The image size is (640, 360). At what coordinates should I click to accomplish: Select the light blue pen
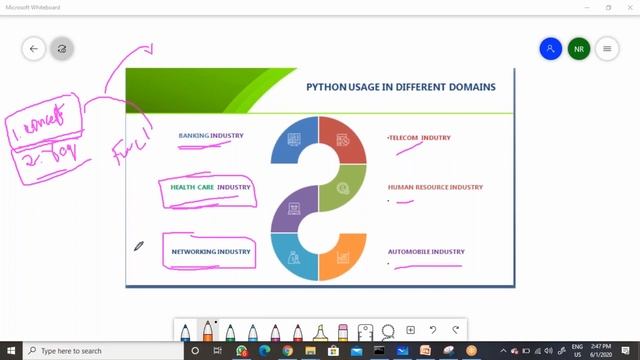click(x=253, y=332)
